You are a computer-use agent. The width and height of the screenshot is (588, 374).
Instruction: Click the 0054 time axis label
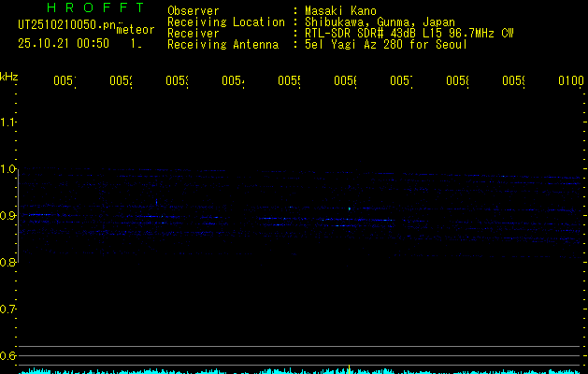pos(233,80)
